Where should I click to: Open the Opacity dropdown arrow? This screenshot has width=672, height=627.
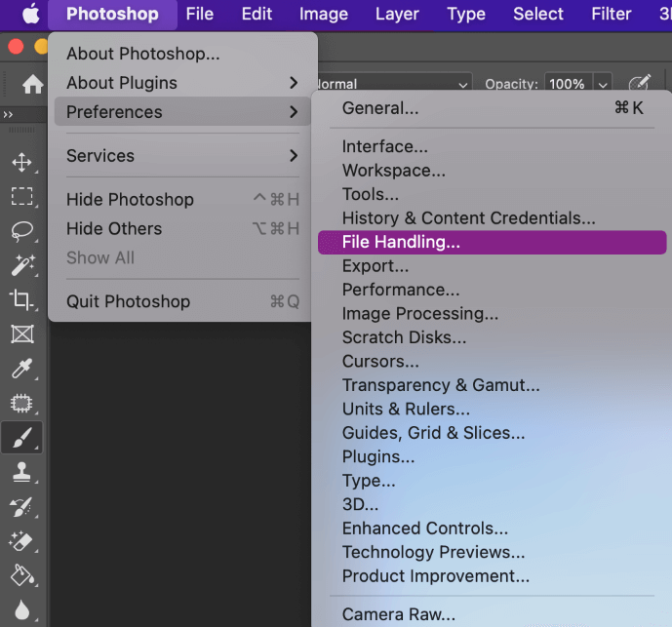pos(604,84)
